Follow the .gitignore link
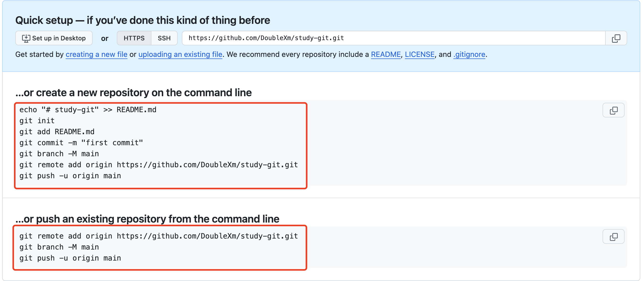The height and width of the screenshot is (281, 644). [x=469, y=55]
